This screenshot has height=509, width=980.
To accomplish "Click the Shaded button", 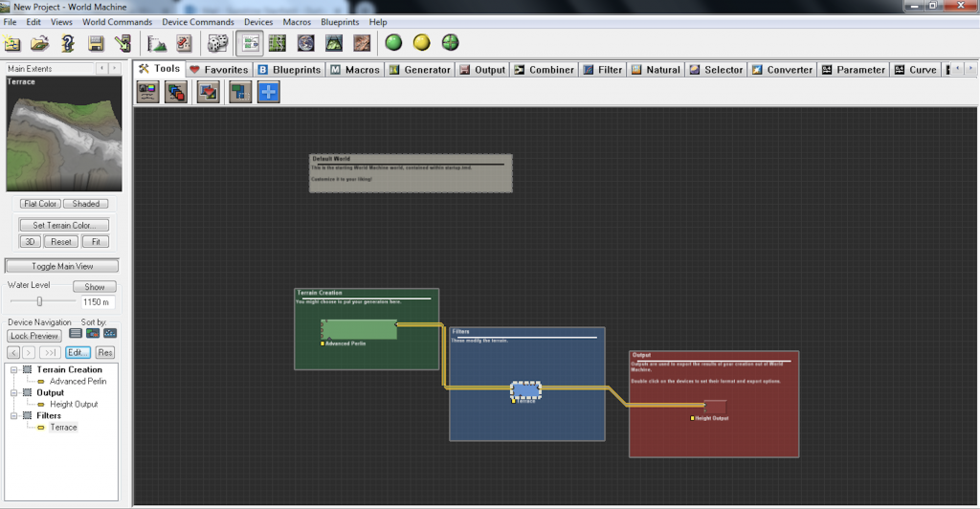I will tap(85, 204).
